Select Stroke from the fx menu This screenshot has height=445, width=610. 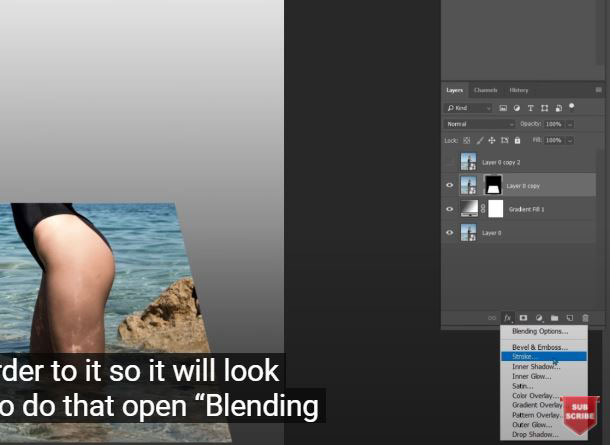pos(543,356)
